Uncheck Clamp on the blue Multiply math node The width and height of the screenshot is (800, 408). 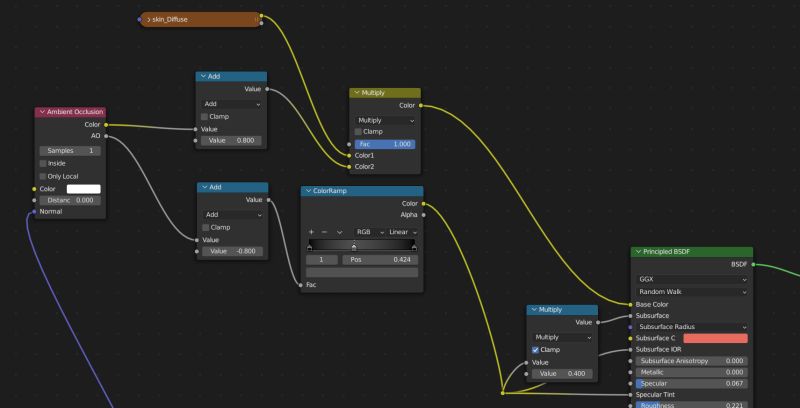(535, 350)
